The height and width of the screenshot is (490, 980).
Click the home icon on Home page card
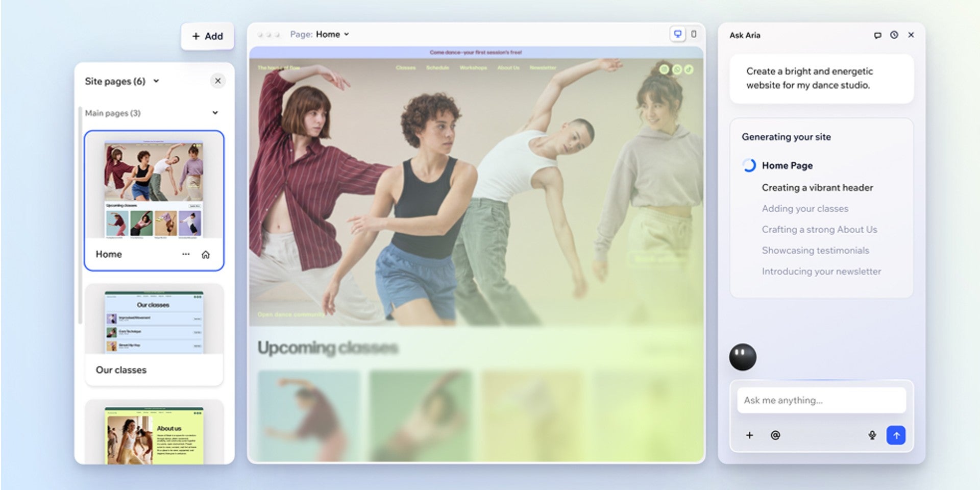pos(206,255)
